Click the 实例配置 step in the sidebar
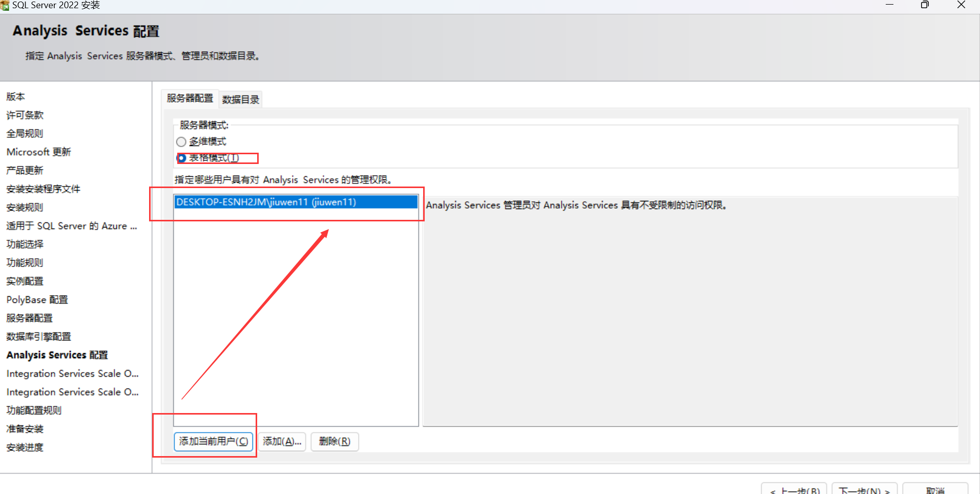The width and height of the screenshot is (980, 494). tap(25, 281)
